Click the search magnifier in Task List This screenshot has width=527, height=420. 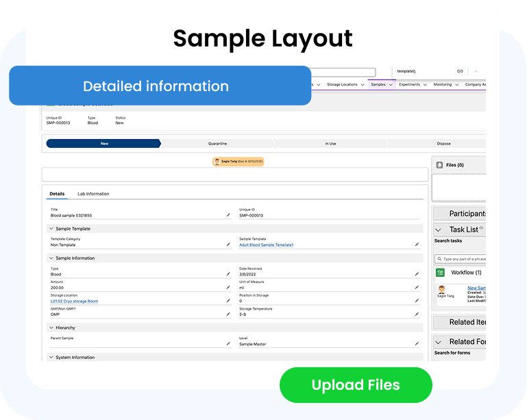[x=439, y=259]
